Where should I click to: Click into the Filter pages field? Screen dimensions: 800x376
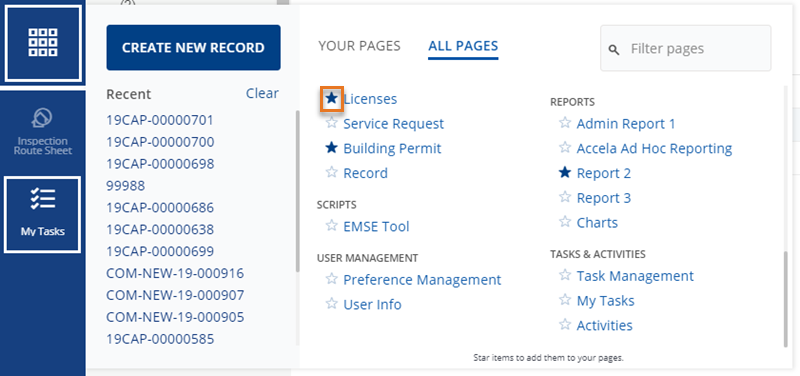coord(685,48)
